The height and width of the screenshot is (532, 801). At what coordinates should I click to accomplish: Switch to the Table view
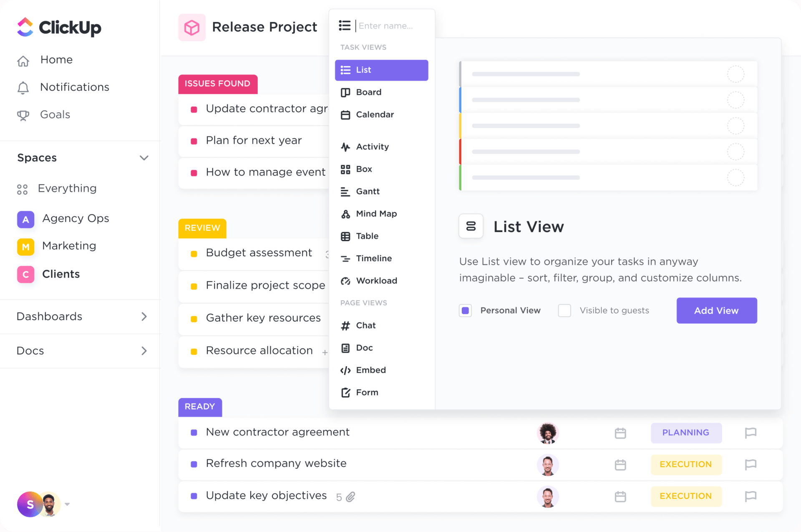366,236
